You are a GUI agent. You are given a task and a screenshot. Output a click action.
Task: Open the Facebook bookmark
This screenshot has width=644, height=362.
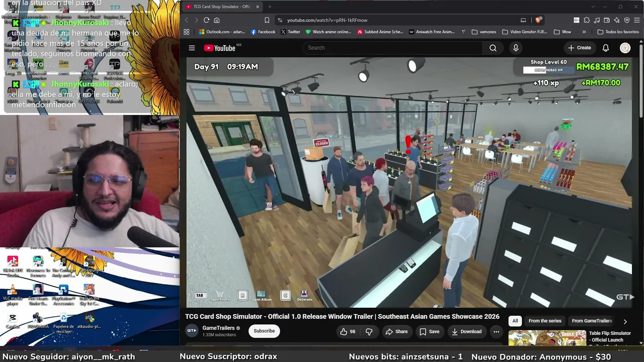pyautogui.click(x=263, y=32)
